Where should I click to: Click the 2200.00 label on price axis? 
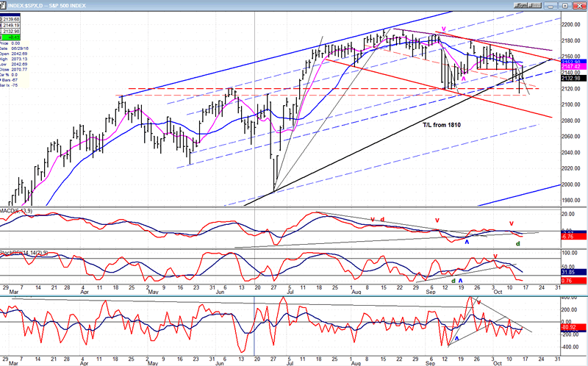(570, 24)
